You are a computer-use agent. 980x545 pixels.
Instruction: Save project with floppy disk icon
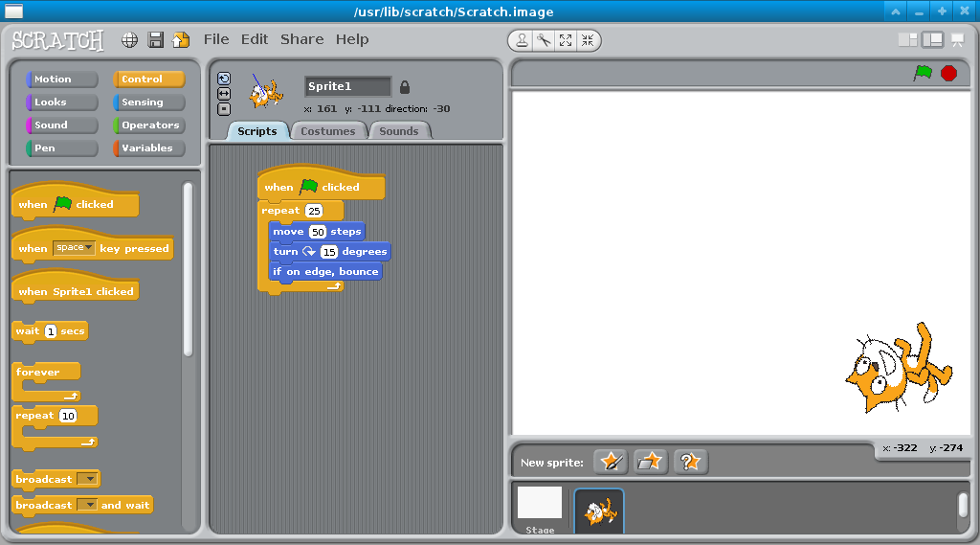(x=156, y=40)
